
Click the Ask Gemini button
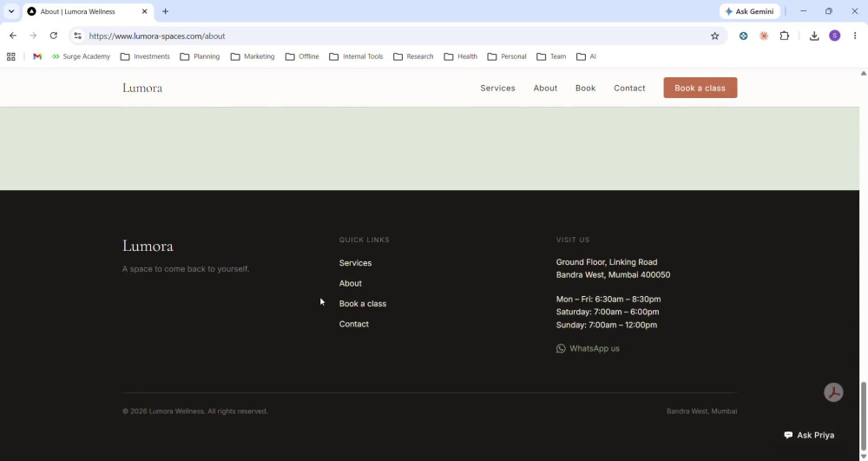[x=750, y=11]
